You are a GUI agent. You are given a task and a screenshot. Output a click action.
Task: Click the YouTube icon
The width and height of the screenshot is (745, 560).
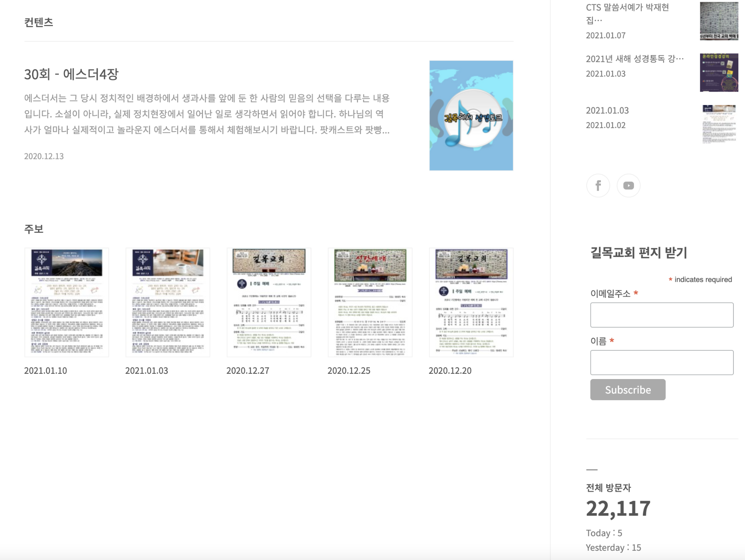628,185
